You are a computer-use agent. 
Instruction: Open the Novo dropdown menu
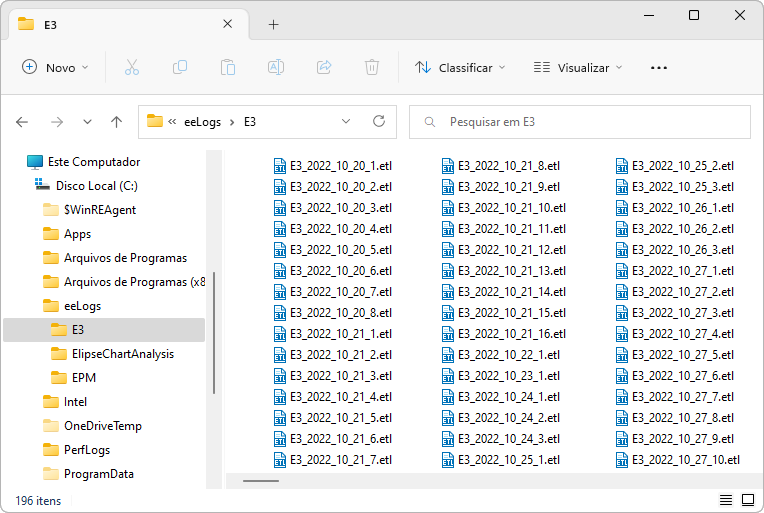pos(56,67)
